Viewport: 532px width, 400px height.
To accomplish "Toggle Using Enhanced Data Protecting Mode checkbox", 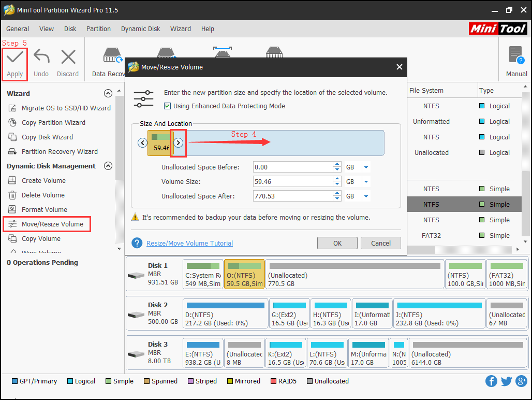I will point(167,106).
